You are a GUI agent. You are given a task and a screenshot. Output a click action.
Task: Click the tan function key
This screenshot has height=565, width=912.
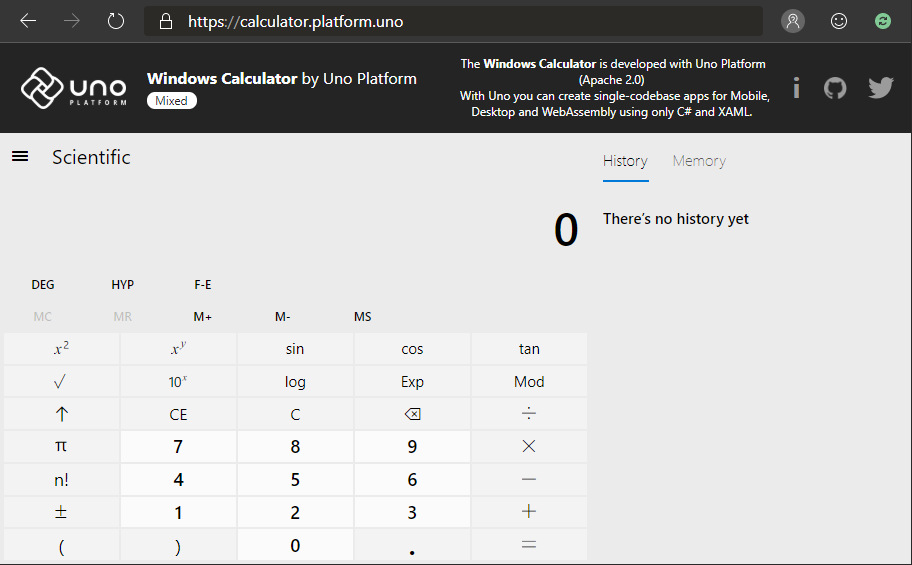click(529, 349)
